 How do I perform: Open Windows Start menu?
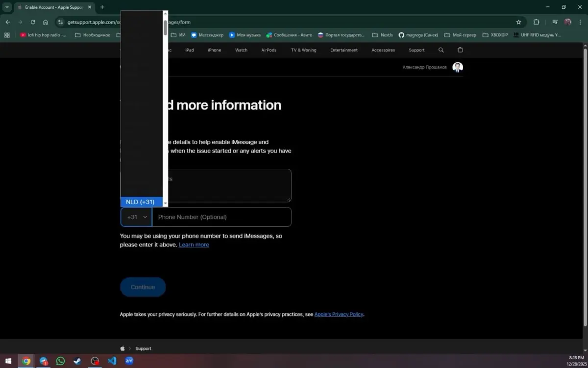point(8,361)
